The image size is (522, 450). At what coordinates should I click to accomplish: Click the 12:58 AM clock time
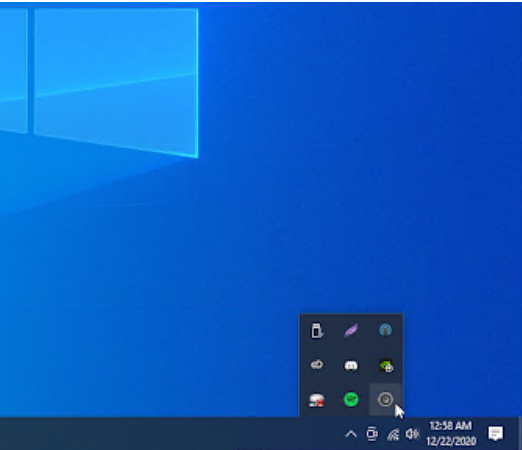pos(451,426)
